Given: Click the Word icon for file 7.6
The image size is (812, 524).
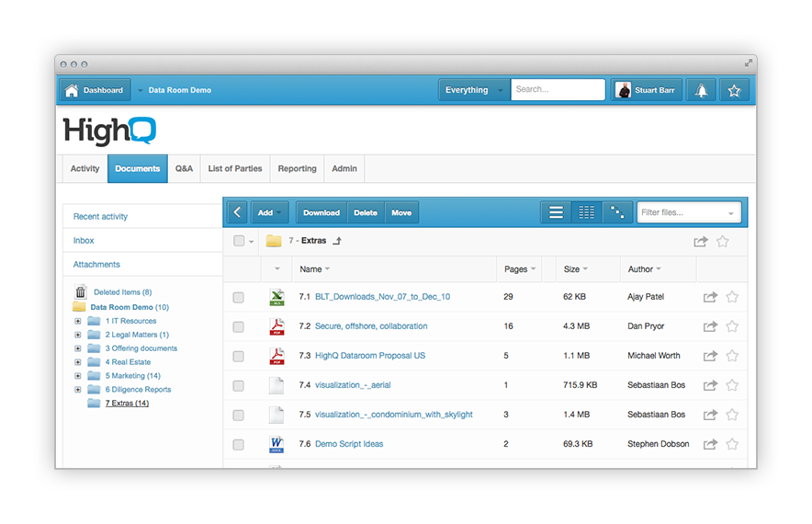Looking at the screenshot, I should [x=276, y=444].
